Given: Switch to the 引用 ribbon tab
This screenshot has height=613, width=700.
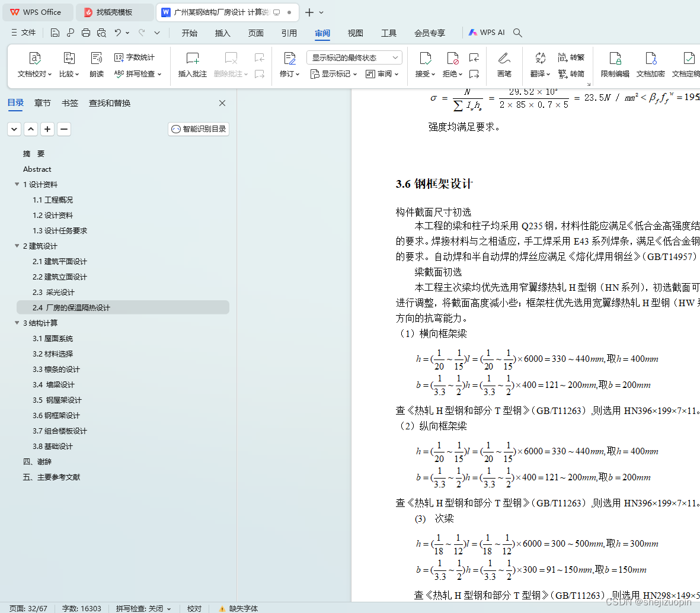Looking at the screenshot, I should [289, 33].
